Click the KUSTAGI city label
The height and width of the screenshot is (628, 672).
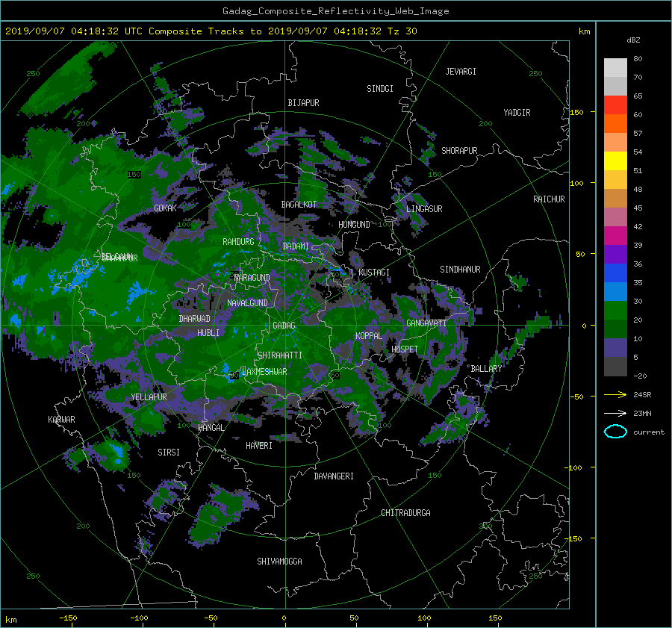click(x=374, y=273)
